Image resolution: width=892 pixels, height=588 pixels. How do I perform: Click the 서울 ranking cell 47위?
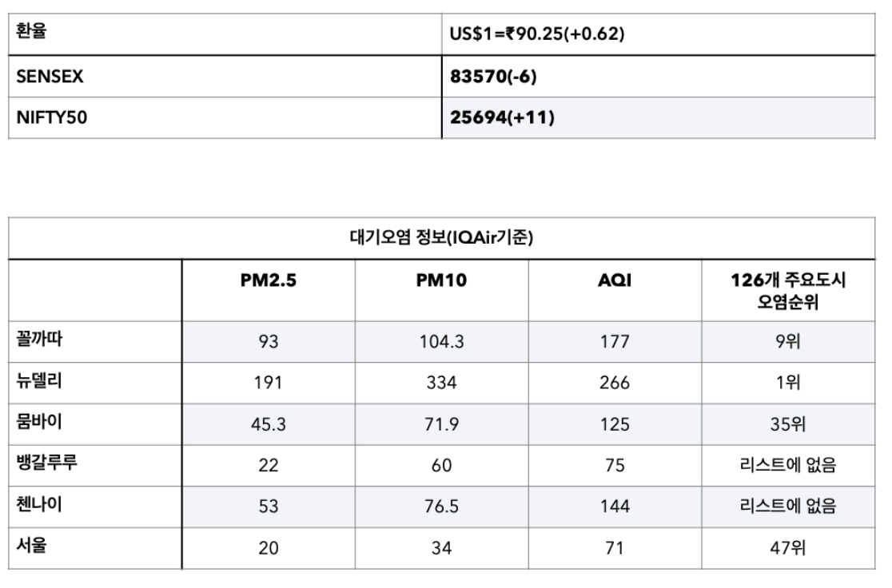(x=788, y=548)
